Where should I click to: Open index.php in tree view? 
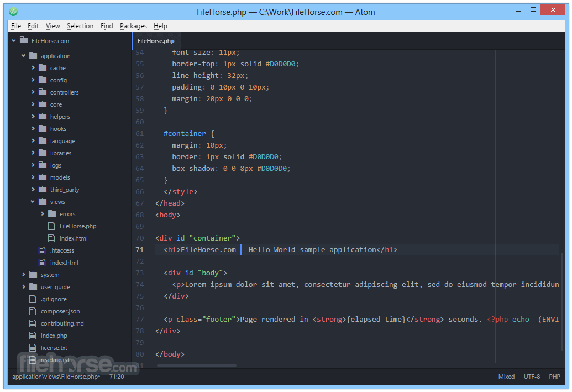pos(54,336)
